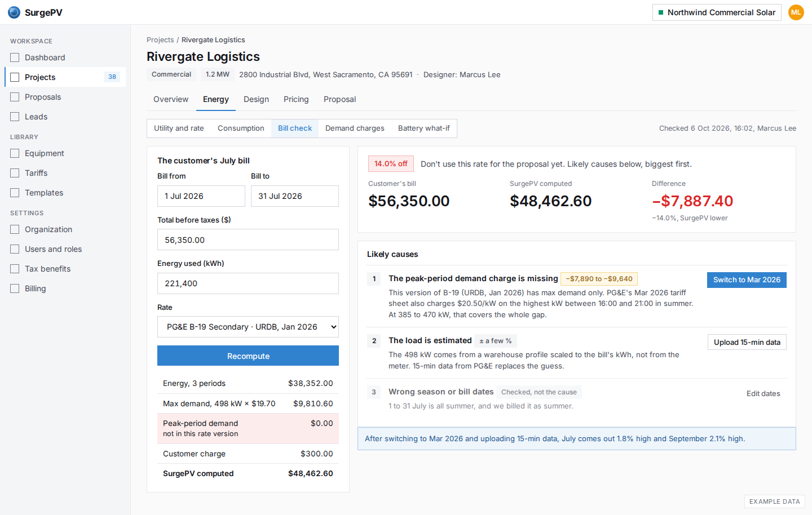Click the 14.0% off badge
Viewport: 812px width, 515px height.
click(391, 164)
